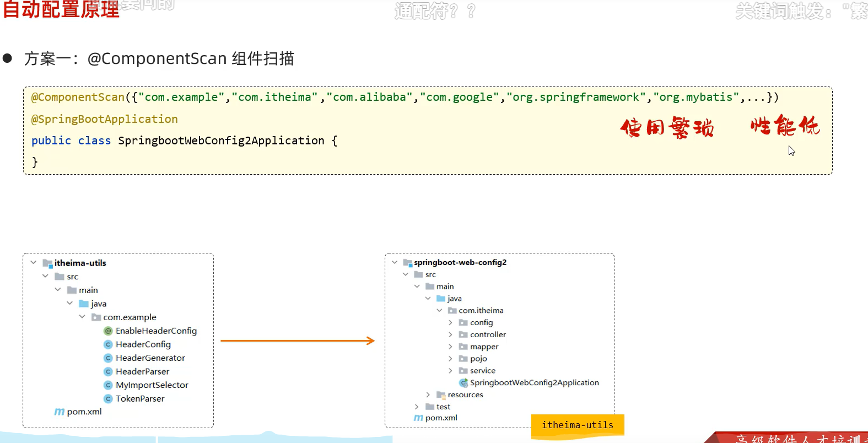This screenshot has height=443, width=868.
Task: Click the src folder icon under itheima-utils
Action: (x=60, y=277)
